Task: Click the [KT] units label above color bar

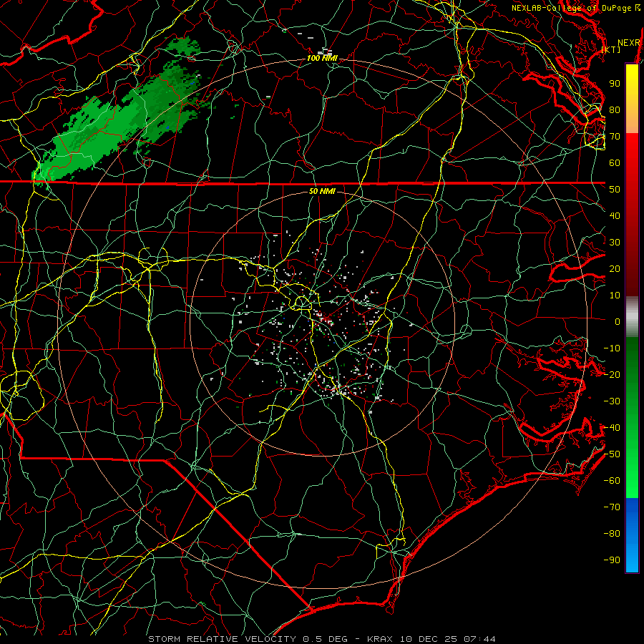Action: tap(611, 49)
